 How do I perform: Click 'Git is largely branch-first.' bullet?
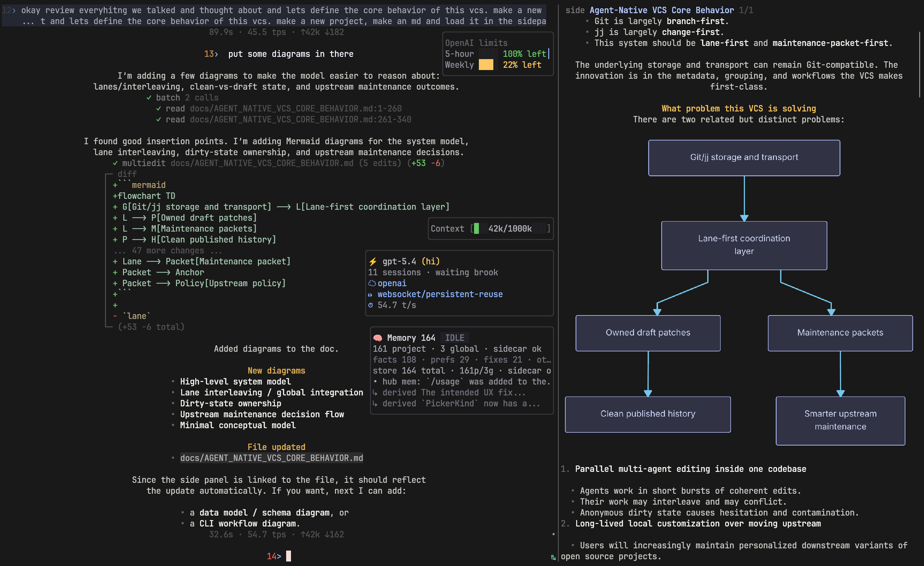[662, 21]
